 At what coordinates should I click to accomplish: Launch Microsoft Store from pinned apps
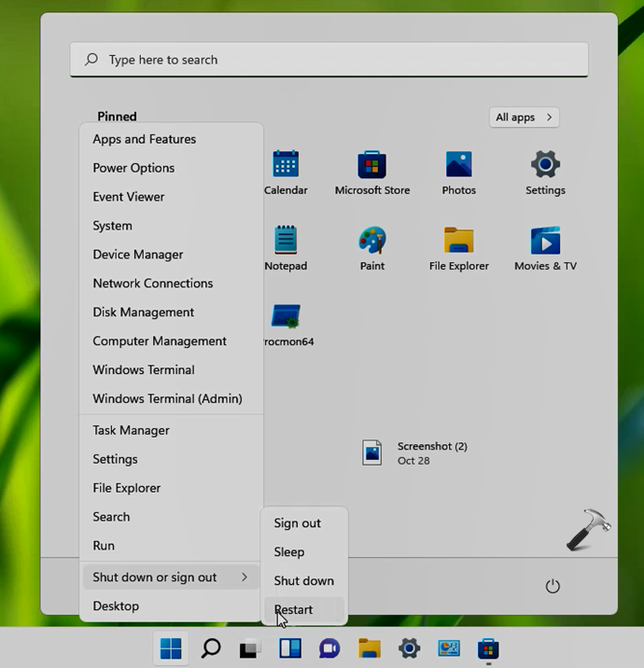tap(371, 166)
